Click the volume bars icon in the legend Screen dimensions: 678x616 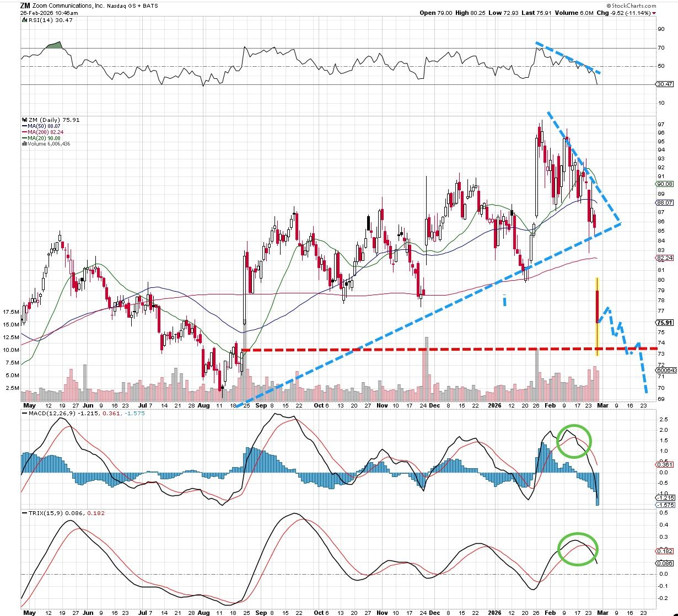coord(23,144)
